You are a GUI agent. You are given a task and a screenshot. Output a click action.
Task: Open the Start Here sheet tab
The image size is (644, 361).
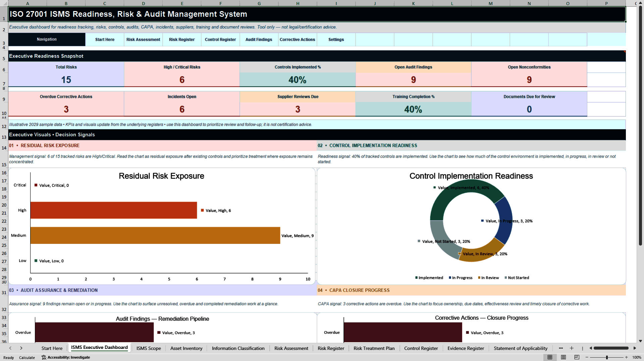click(x=52, y=348)
